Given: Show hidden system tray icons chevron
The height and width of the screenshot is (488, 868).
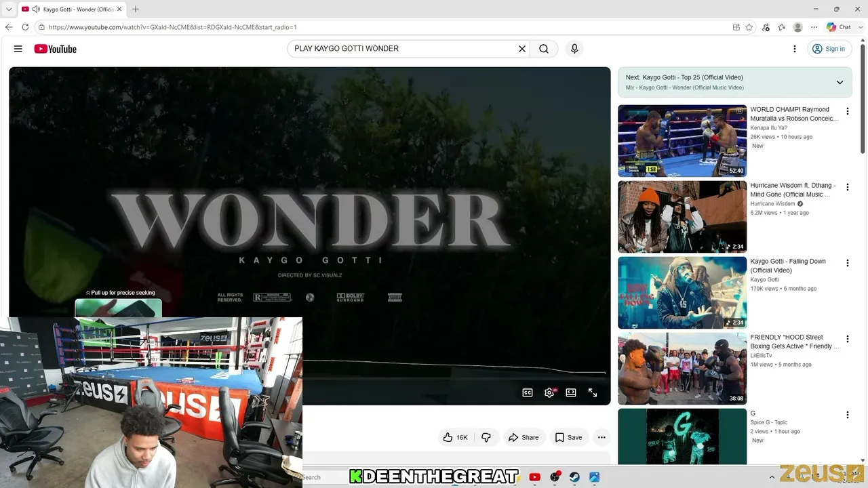Looking at the screenshot, I should coord(772,477).
